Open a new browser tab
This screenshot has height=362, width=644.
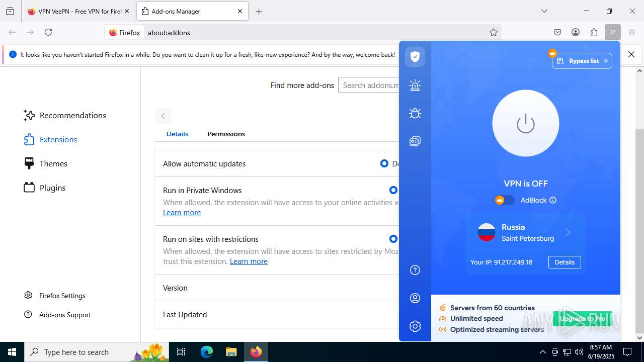tap(259, 12)
